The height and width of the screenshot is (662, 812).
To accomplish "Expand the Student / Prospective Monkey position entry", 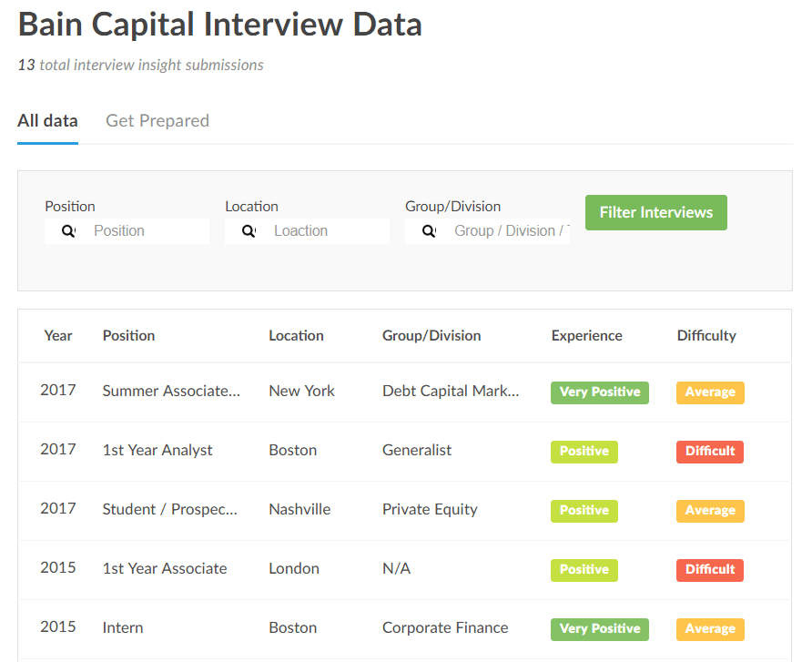I will click(x=170, y=509).
